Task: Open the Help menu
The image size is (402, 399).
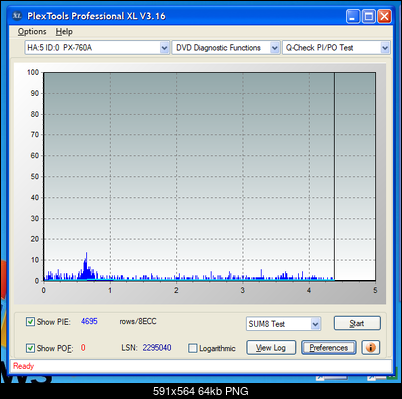Action: [64, 31]
